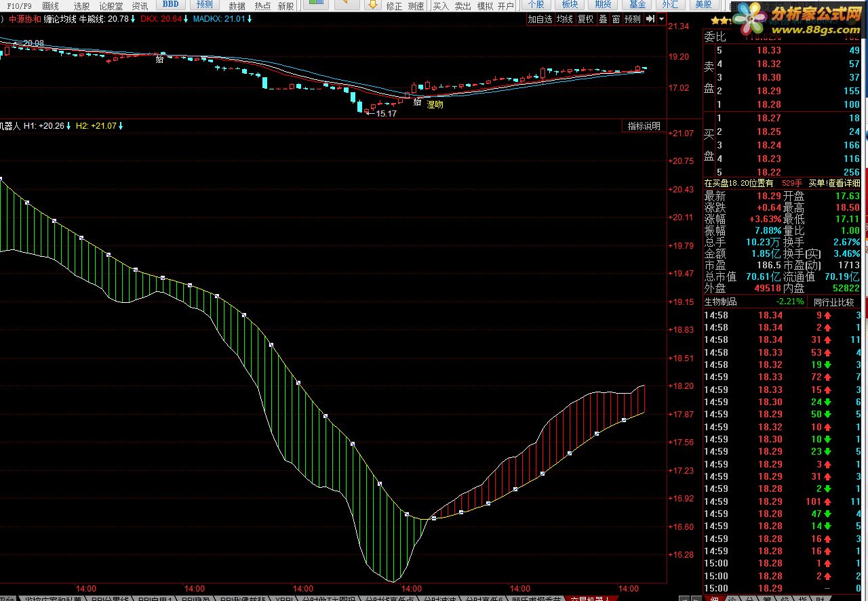Image resolution: width=868 pixels, height=601 pixels.
Task: Switch to the 期货 section
Action: pos(603,5)
